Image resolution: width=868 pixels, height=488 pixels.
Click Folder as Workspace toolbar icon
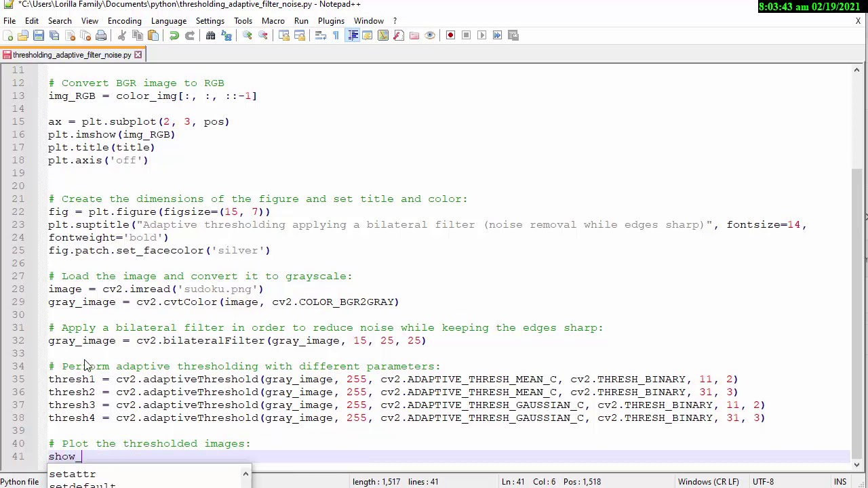[x=414, y=35]
